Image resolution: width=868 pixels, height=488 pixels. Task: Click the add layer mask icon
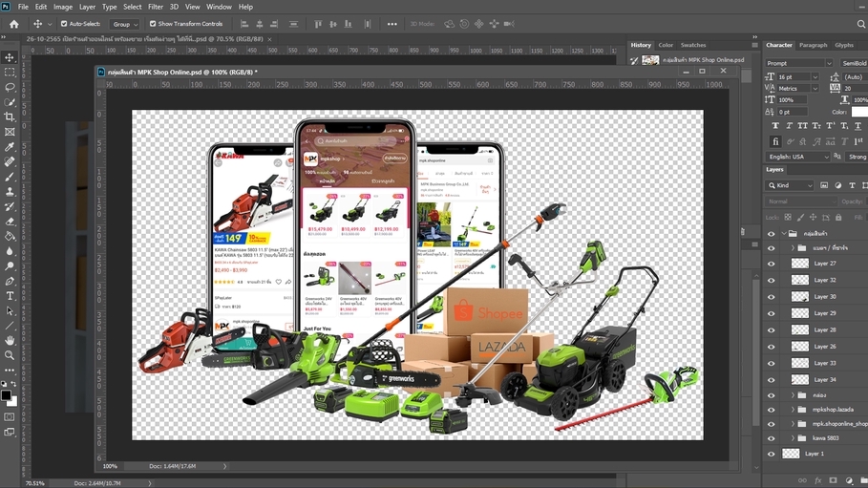(833, 480)
